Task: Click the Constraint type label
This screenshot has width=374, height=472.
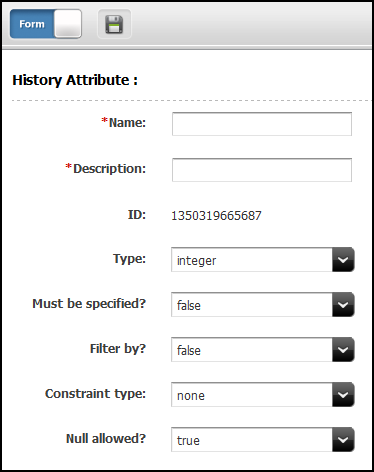Action: click(96, 394)
